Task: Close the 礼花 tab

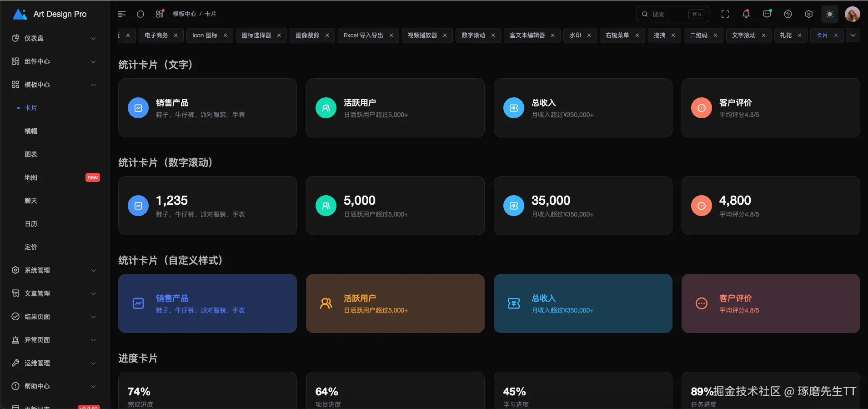Action: pos(799,35)
